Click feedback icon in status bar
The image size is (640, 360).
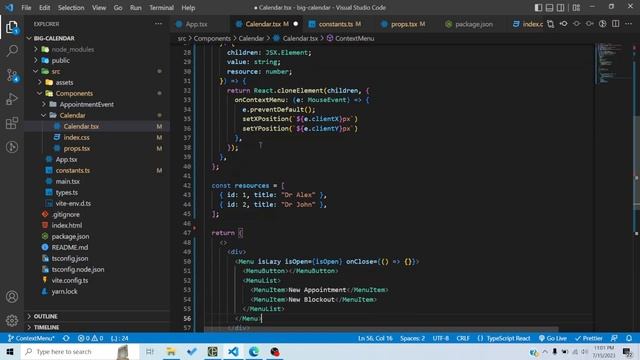click(x=614, y=338)
